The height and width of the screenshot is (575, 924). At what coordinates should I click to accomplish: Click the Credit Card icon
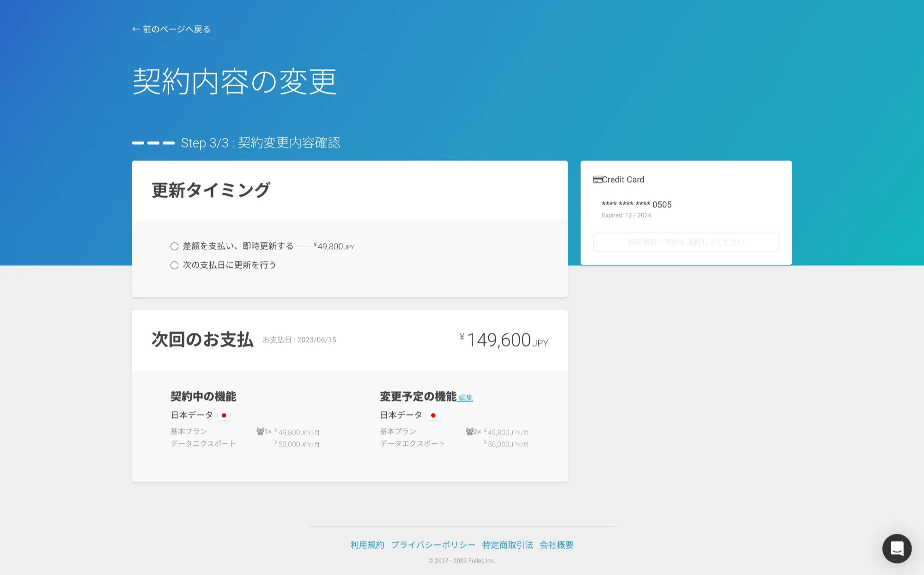[597, 179]
